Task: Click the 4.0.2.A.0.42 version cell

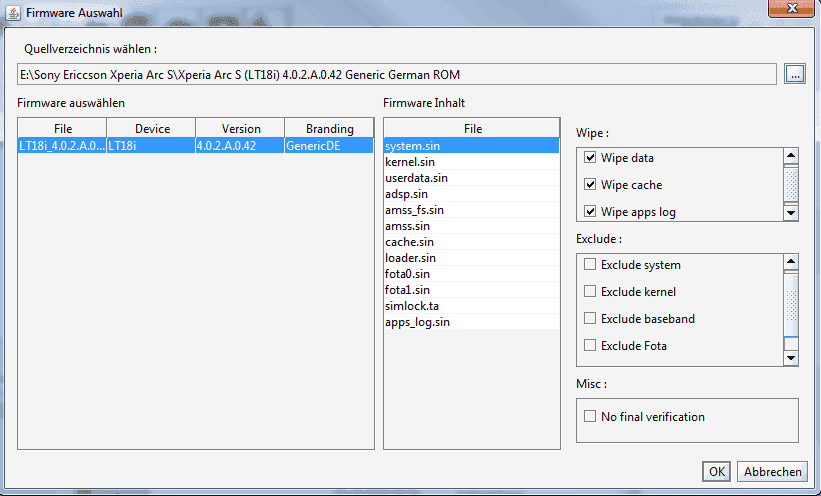Action: pyautogui.click(x=240, y=146)
